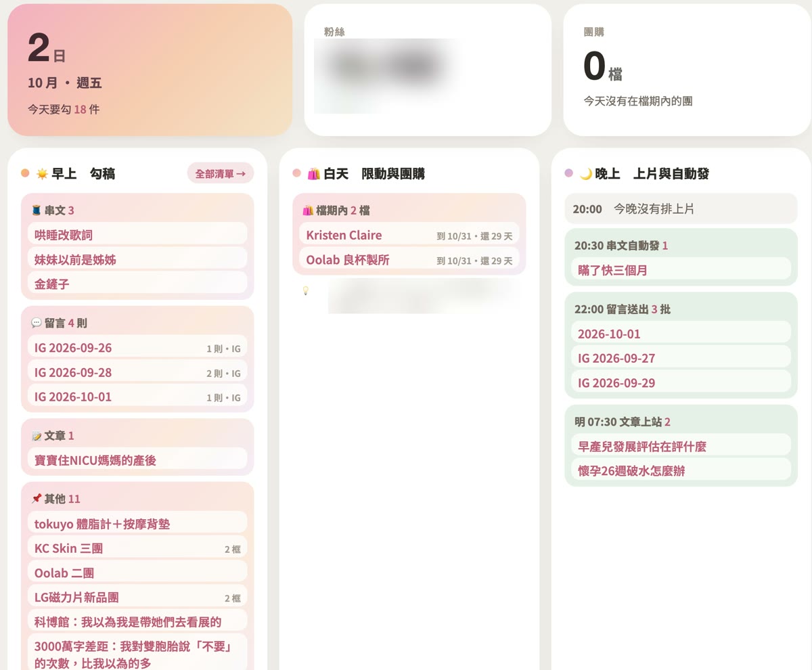Click the shopping bags icon beside 檔期內
This screenshot has height=670, width=812.
click(307, 210)
